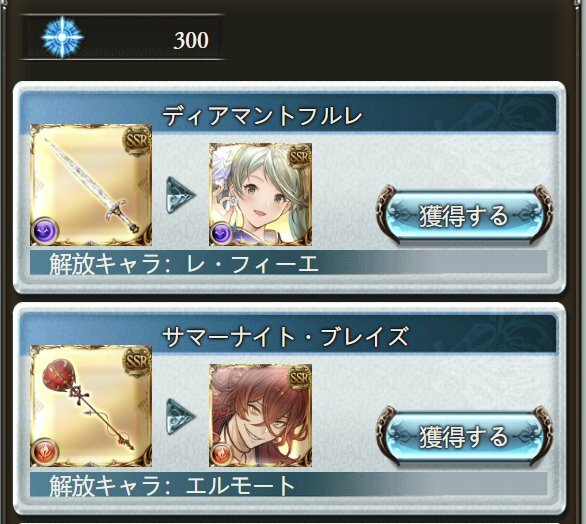Click the SSR badge on sword thumbnail
This screenshot has width=586, height=524.
pyautogui.click(x=137, y=141)
